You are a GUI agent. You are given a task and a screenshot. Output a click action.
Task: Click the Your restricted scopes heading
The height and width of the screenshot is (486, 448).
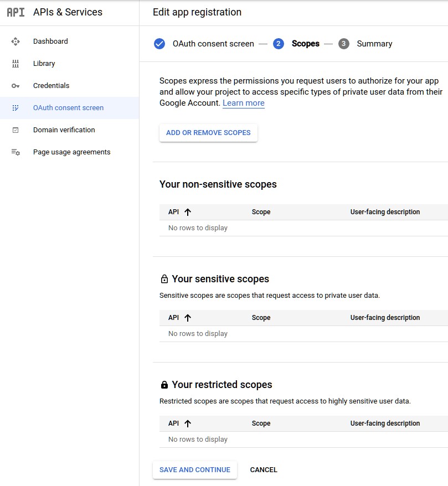[x=222, y=385]
